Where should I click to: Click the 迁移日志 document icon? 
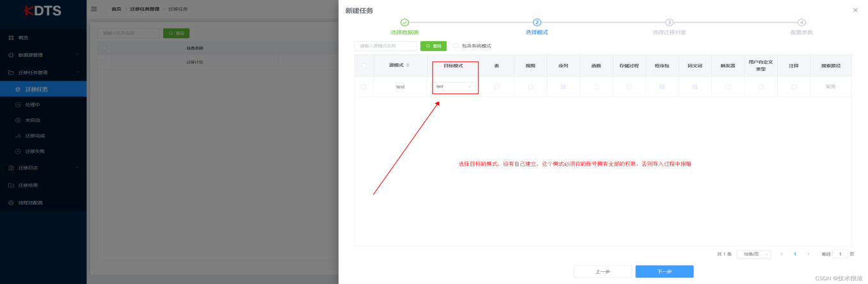tap(11, 168)
